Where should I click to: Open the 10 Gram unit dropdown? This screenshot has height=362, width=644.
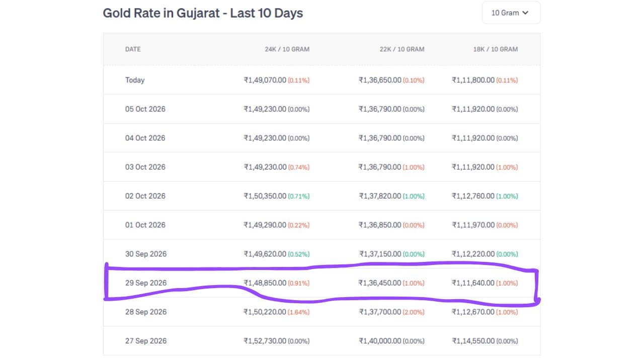[x=511, y=13]
